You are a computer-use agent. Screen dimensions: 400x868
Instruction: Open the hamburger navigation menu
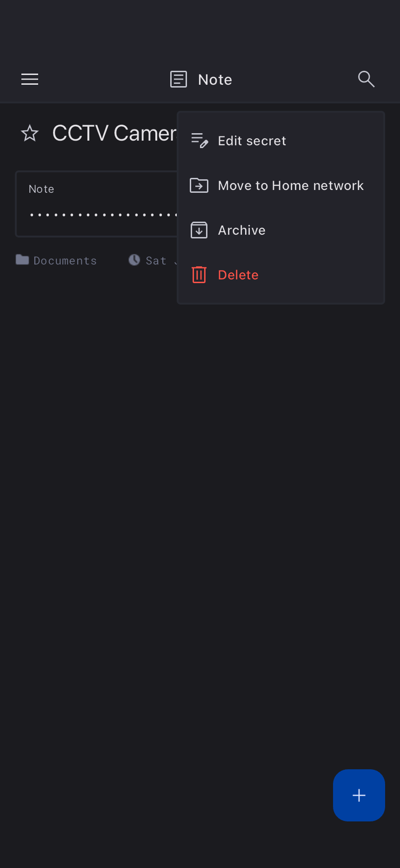pos(30,79)
